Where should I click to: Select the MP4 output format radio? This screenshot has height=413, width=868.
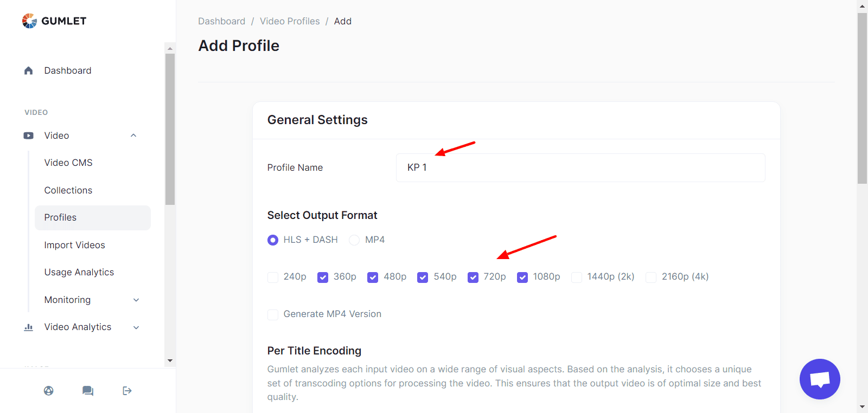[x=354, y=240]
